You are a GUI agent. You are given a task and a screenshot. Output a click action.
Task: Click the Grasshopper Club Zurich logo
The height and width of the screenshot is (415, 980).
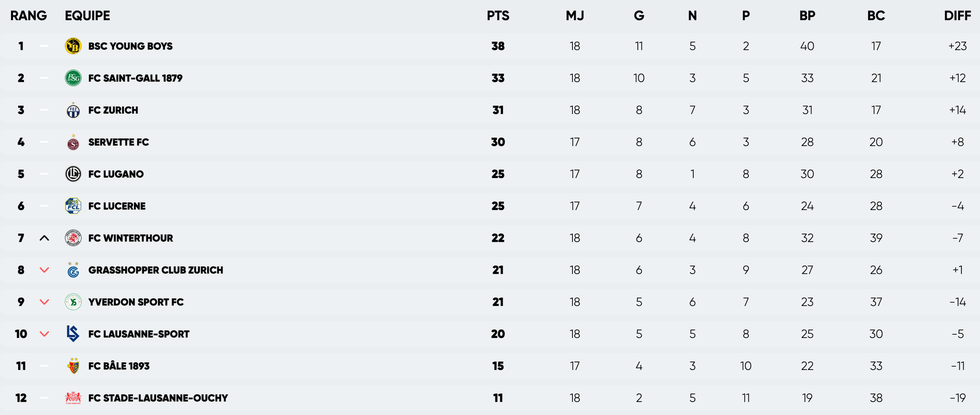(73, 270)
